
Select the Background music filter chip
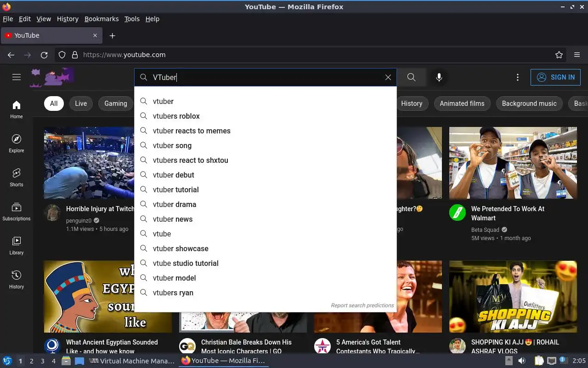(x=529, y=103)
